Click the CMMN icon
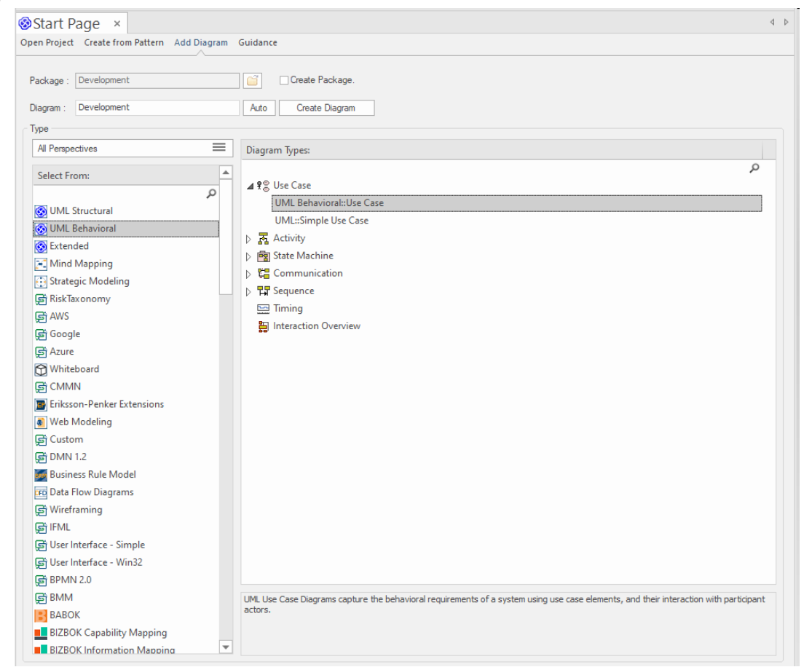 click(x=40, y=387)
